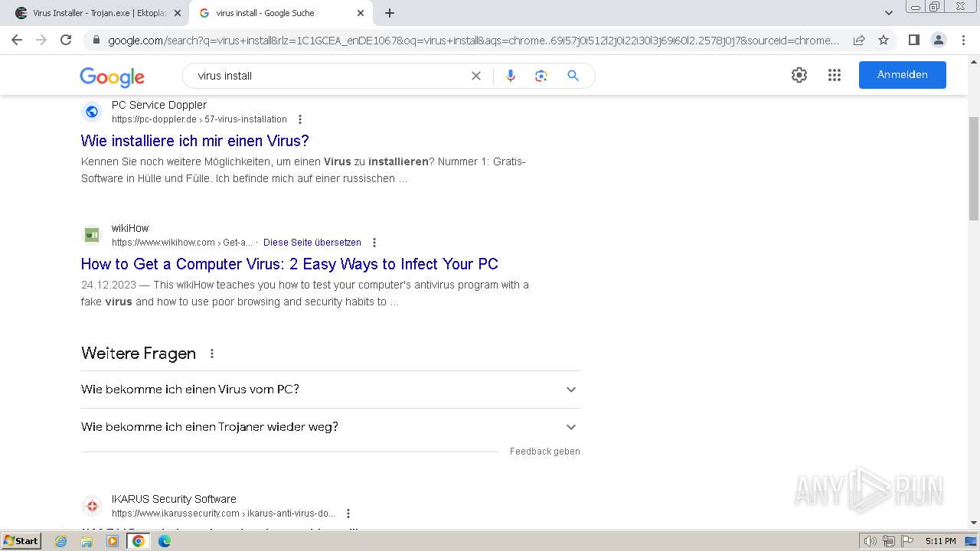Open the Chrome profile avatar
The width and height of the screenshot is (980, 551).
(x=938, y=40)
